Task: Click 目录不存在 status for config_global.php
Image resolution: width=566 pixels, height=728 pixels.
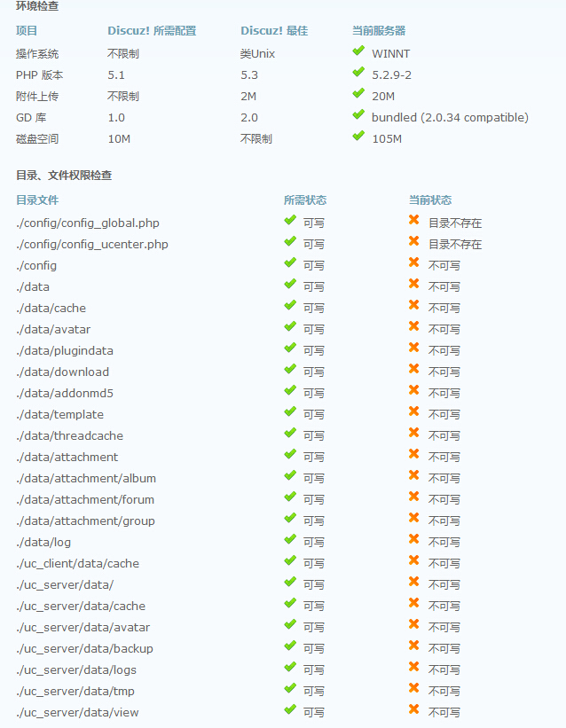Action: 455,223
